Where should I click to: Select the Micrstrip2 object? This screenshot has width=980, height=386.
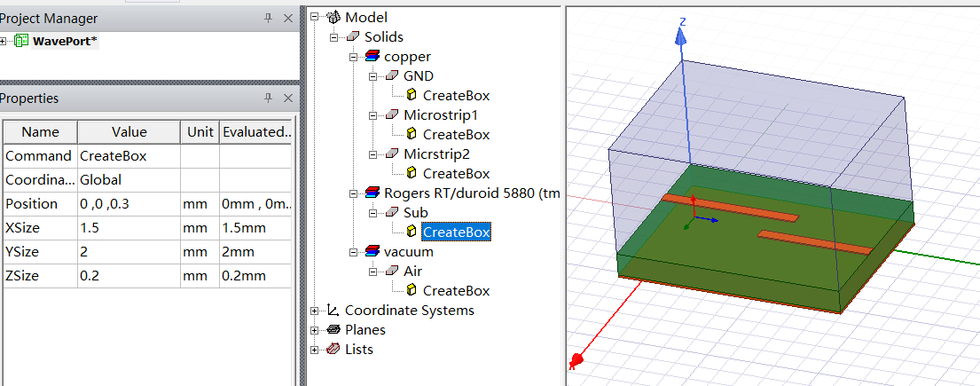436,154
